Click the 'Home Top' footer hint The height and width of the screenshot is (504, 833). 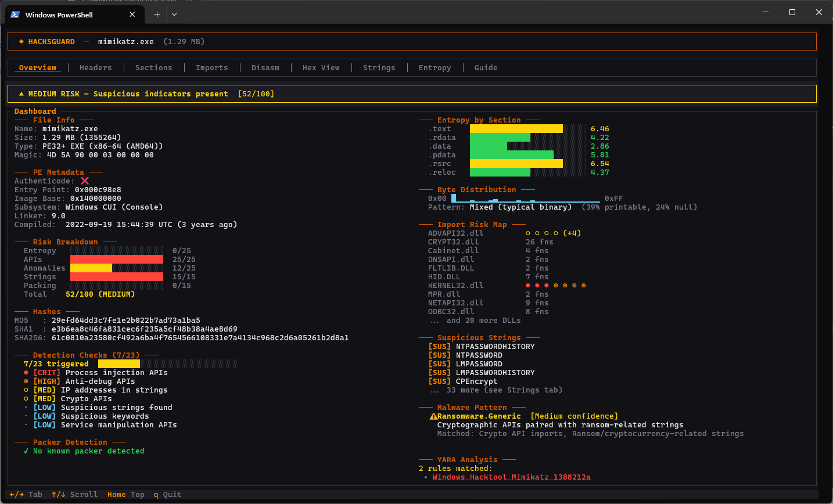click(126, 495)
